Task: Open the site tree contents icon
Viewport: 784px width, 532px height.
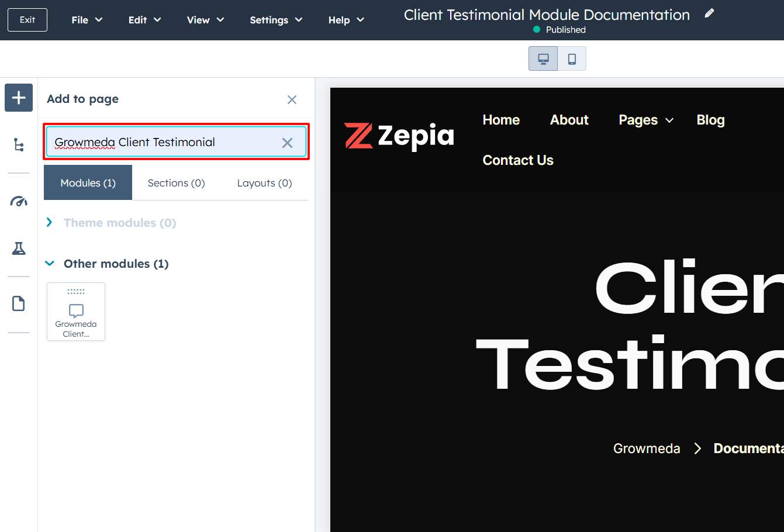Action: [x=19, y=144]
